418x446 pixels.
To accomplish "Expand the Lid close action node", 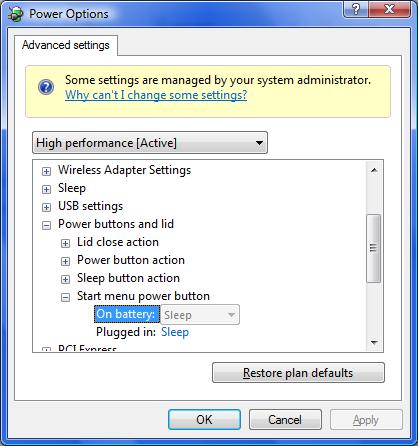I will pos(65,243).
